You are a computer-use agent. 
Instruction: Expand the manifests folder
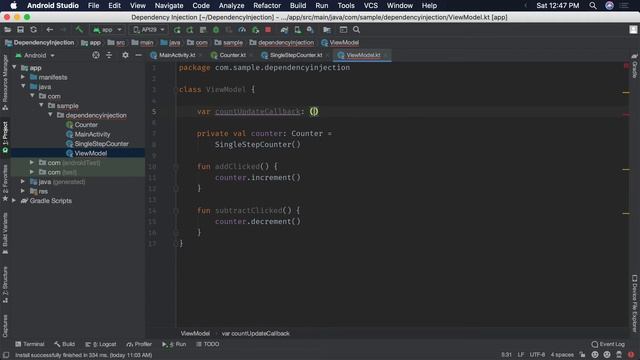pyautogui.click(x=23, y=77)
